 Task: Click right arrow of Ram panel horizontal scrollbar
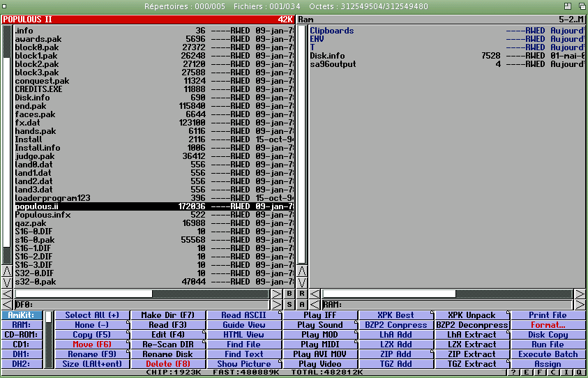(x=580, y=294)
